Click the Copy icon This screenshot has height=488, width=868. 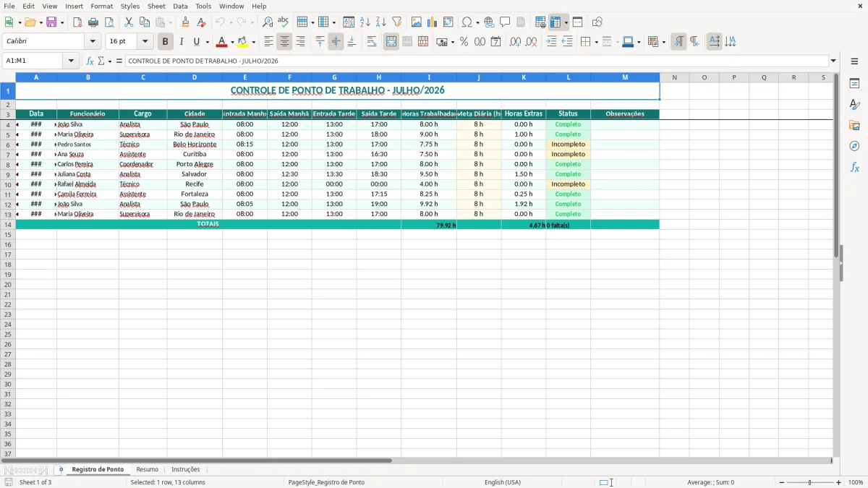[x=145, y=22]
